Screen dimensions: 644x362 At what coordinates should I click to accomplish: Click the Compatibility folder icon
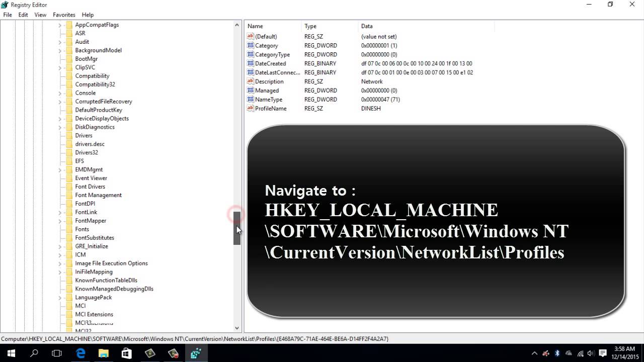[69, 76]
